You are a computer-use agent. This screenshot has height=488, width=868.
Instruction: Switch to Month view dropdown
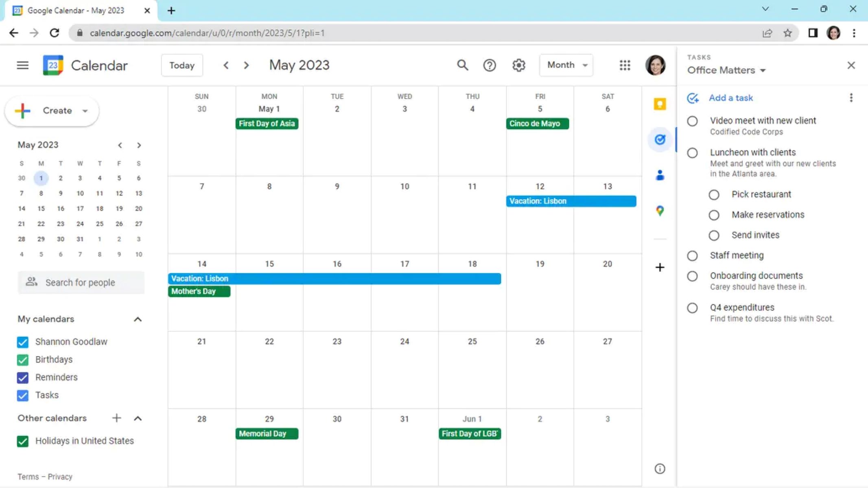pos(565,65)
